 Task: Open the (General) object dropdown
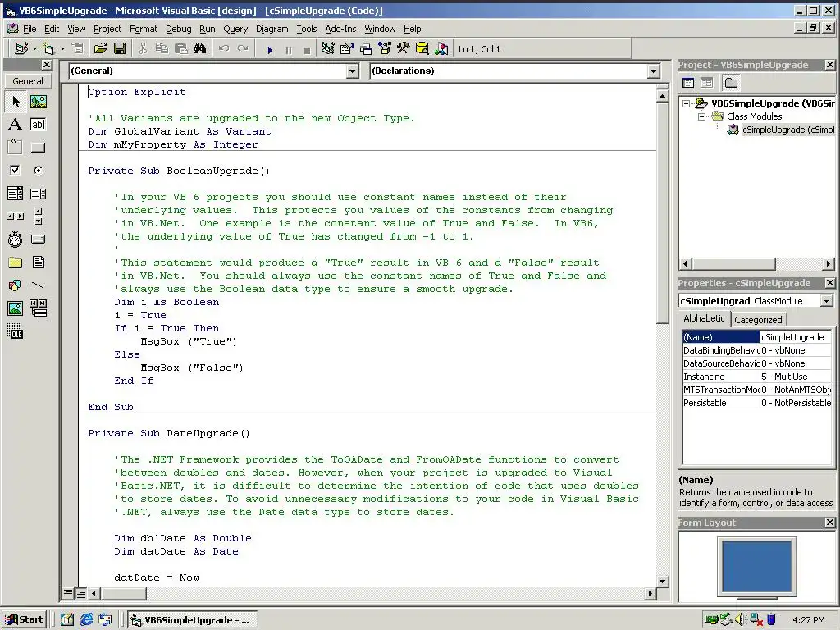[x=353, y=71]
